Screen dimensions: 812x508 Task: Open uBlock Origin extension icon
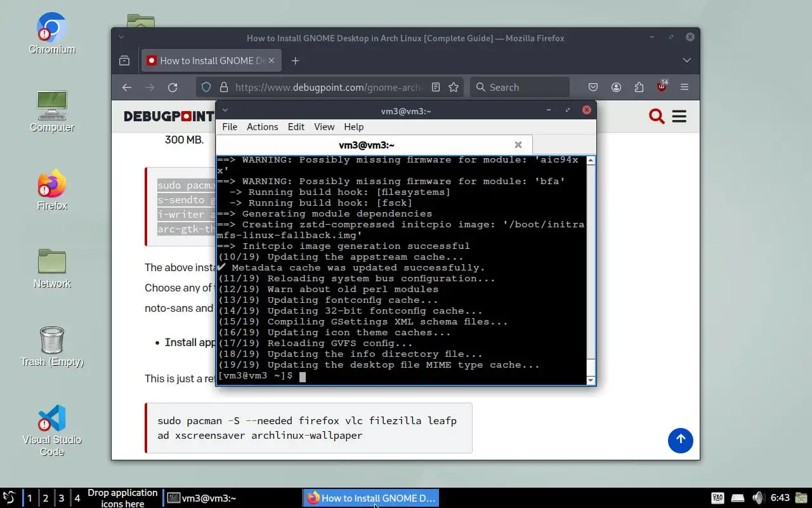662,86
